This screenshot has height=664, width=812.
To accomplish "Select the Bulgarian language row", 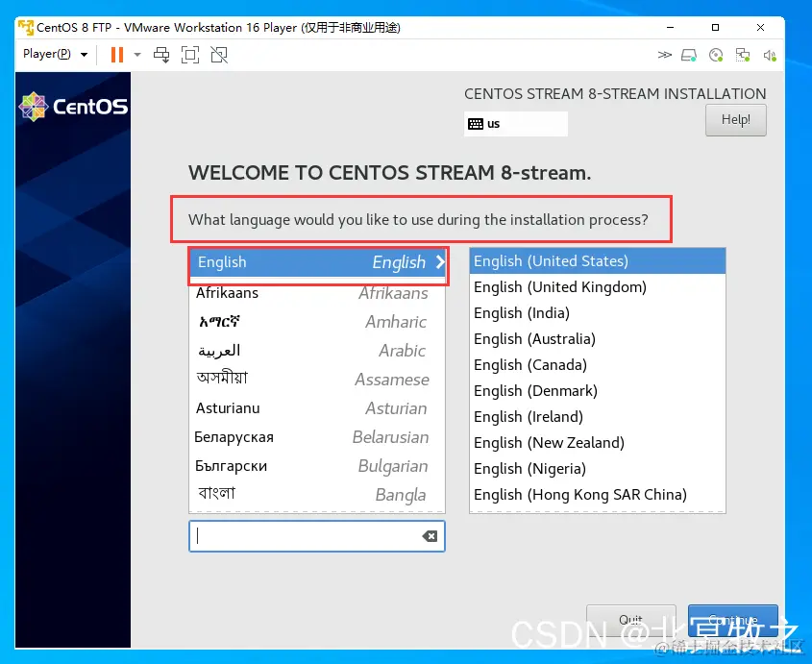I will tap(317, 466).
